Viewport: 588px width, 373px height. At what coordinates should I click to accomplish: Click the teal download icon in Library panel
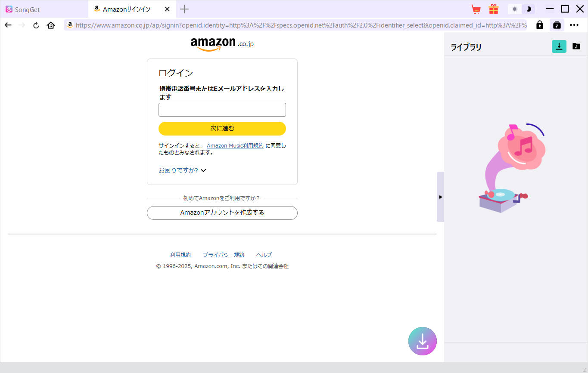tap(559, 46)
